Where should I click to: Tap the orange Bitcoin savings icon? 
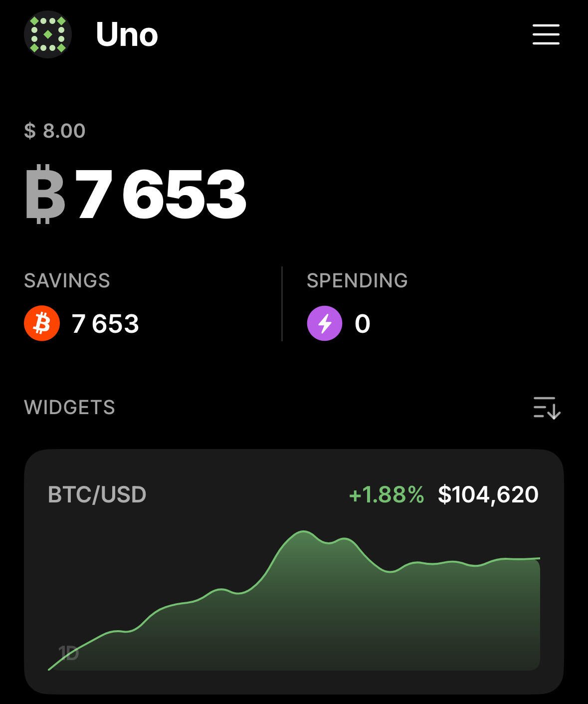tap(42, 323)
